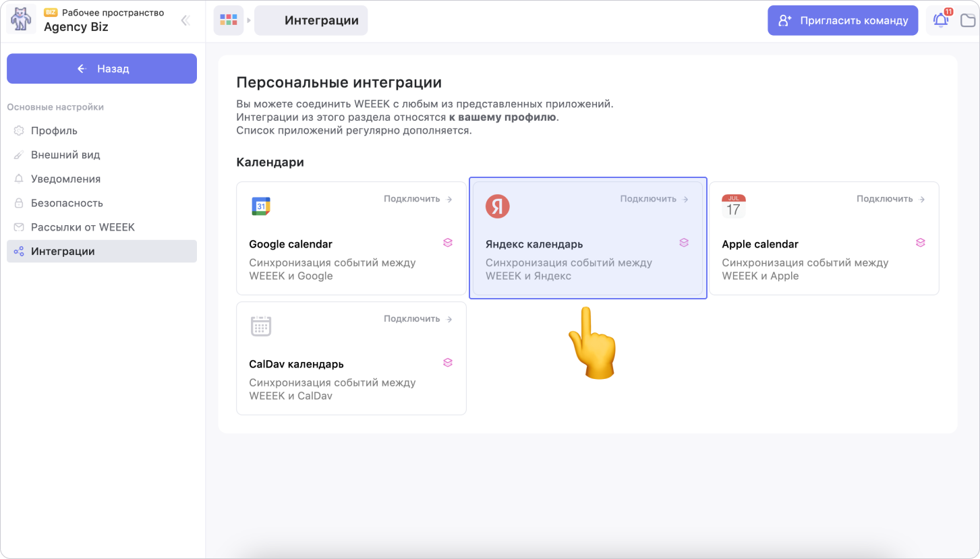
Task: Click the Google calendar logo icon
Action: point(260,206)
